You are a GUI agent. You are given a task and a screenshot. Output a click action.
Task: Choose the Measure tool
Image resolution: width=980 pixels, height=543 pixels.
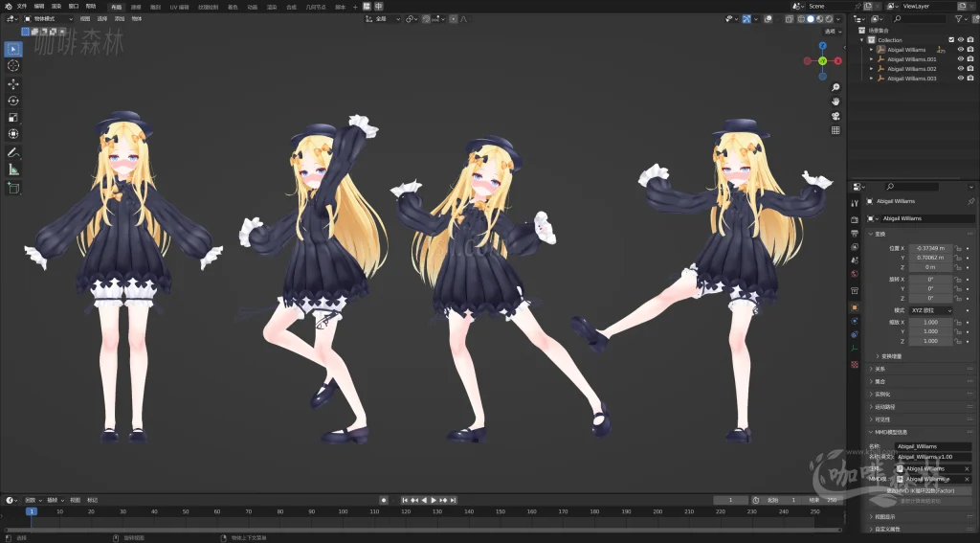[x=13, y=170]
